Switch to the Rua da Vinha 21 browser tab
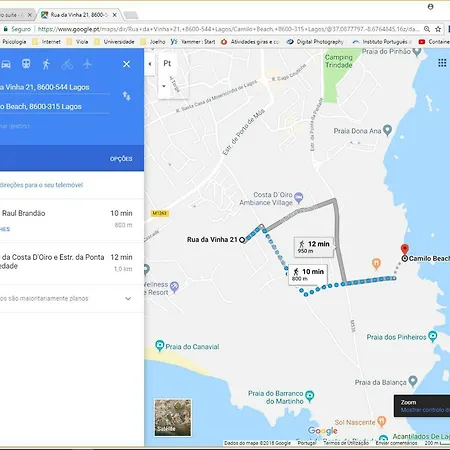450x450 pixels. click(x=79, y=15)
